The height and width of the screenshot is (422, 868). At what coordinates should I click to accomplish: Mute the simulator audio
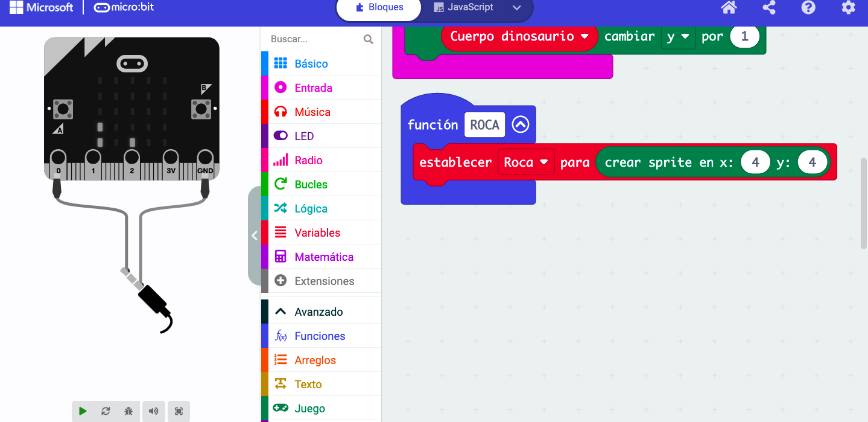153,411
